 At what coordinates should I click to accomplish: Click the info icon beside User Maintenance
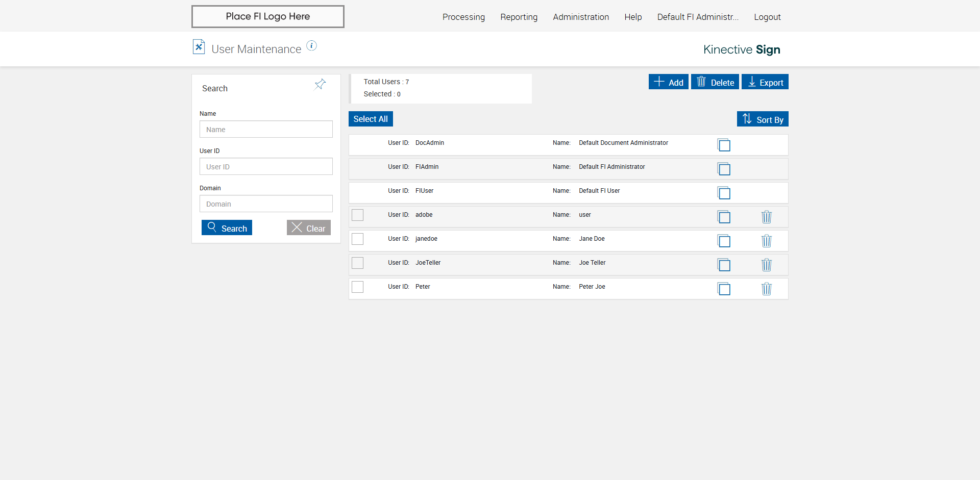point(311,46)
